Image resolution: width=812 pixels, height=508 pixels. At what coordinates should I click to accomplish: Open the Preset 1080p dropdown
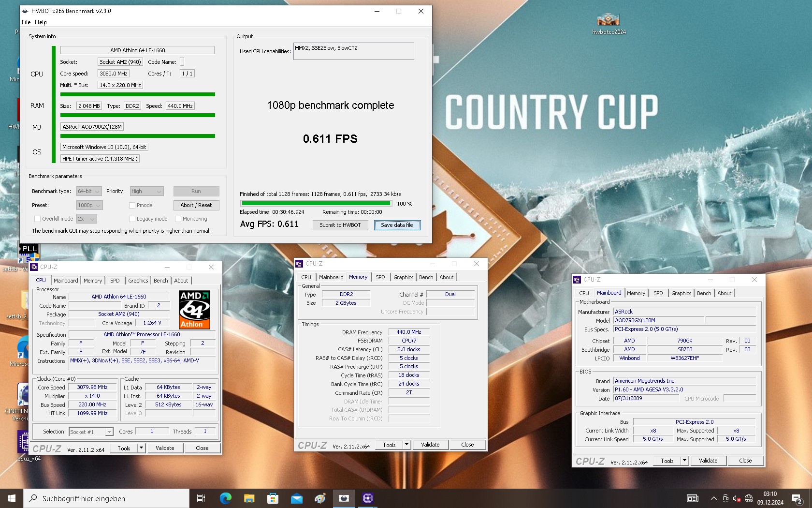coord(89,205)
